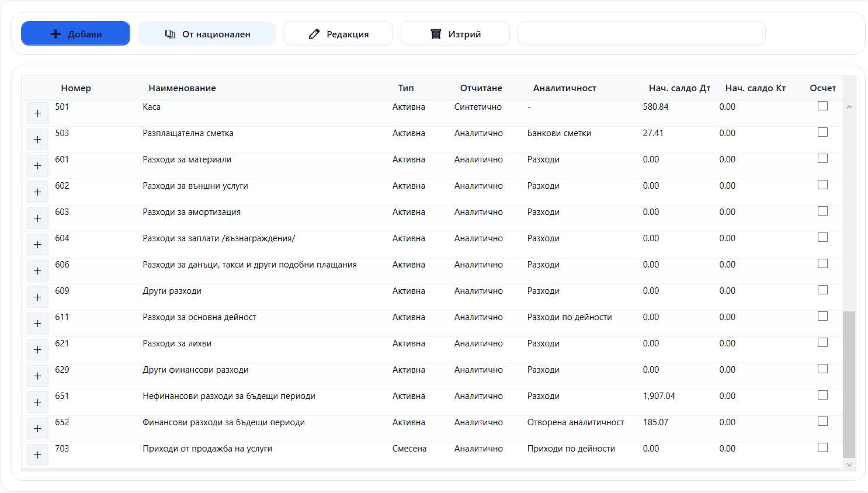Expand row 652 Финансови разходи
Image resolution: width=868 pixels, height=493 pixels.
[x=37, y=429]
